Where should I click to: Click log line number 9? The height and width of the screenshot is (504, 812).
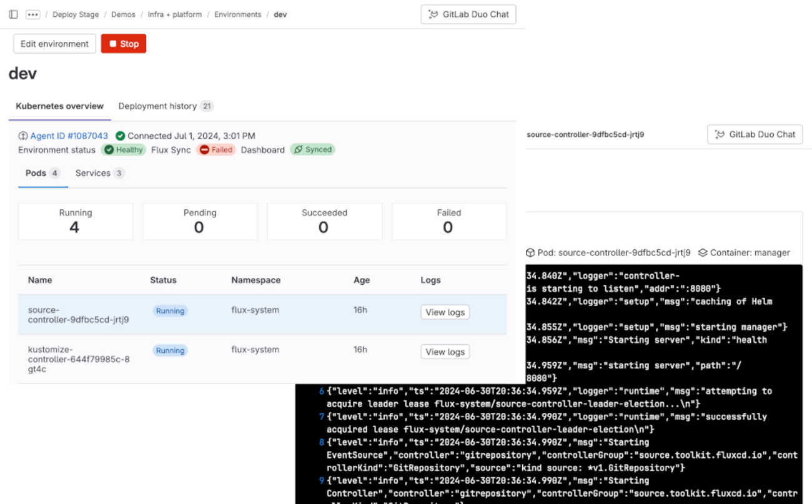click(x=322, y=480)
